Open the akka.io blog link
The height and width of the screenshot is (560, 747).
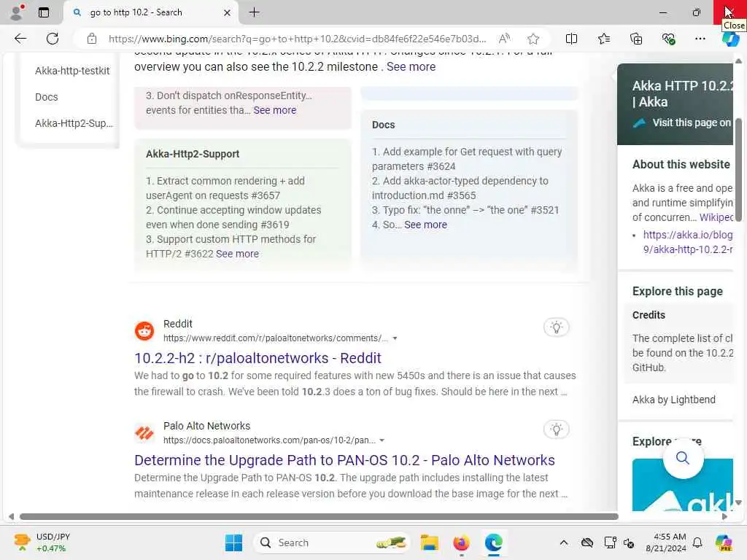coord(688,242)
